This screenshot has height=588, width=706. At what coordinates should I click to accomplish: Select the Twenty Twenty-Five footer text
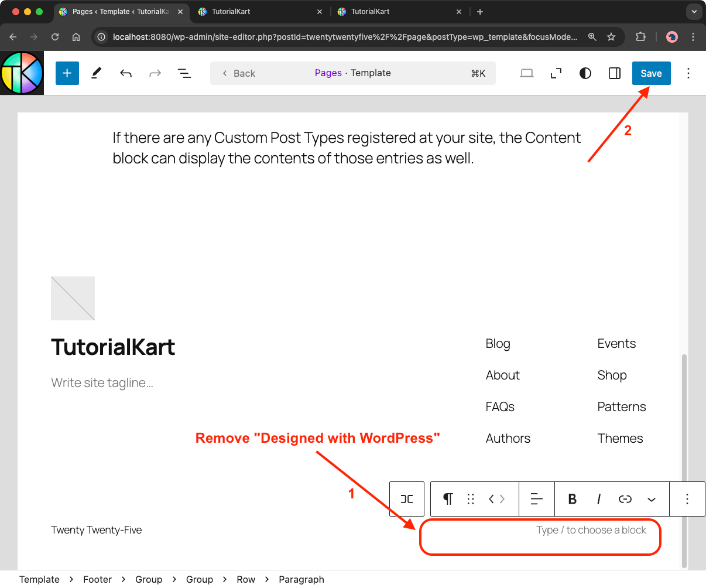(97, 530)
